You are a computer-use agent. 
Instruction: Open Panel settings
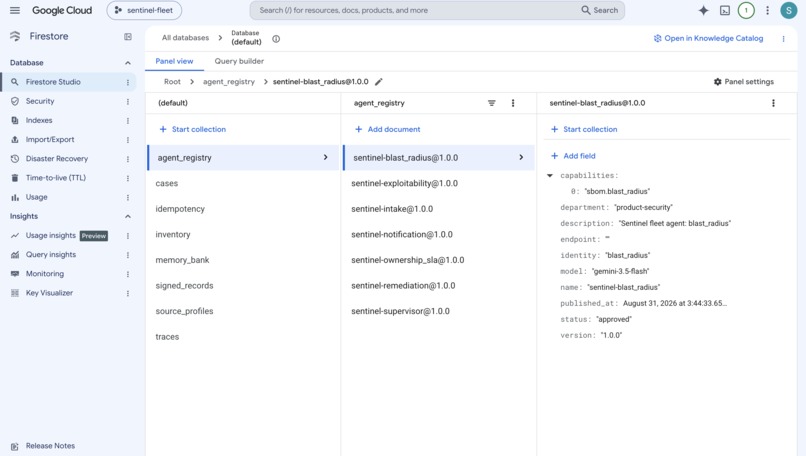click(743, 82)
